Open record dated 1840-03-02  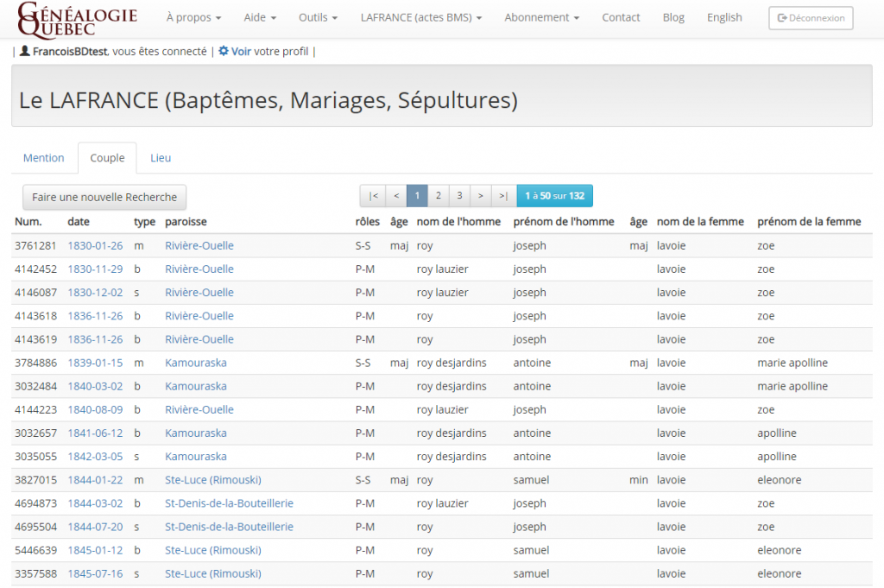95,386
